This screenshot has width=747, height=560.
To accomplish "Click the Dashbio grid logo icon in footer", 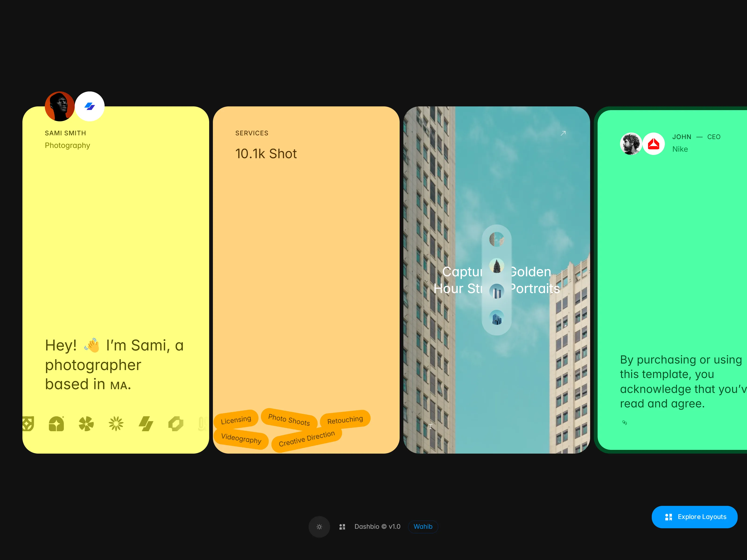I will click(x=342, y=527).
